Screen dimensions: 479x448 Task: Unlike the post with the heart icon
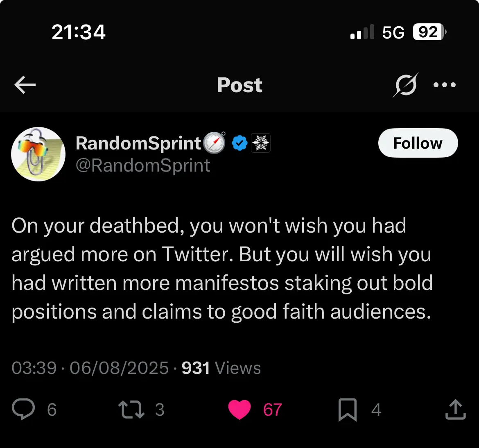pyautogui.click(x=239, y=410)
